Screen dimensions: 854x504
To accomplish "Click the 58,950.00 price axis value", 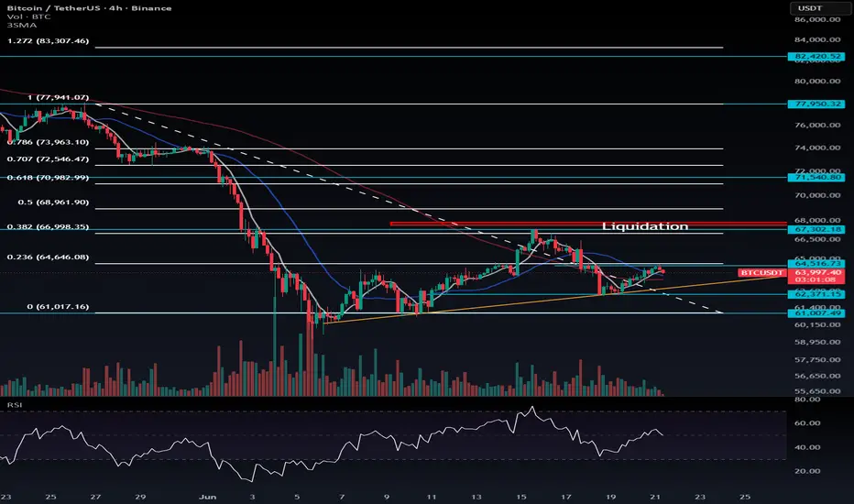I will tap(817, 342).
